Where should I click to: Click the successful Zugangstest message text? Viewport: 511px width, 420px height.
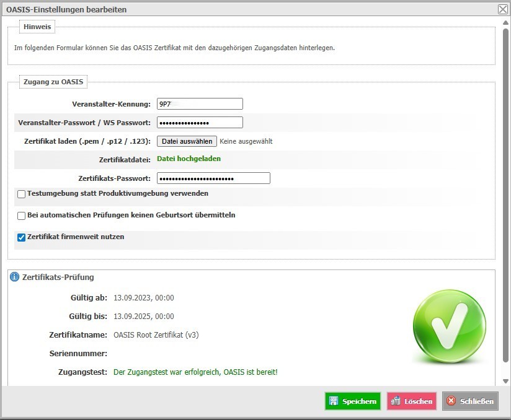(195, 372)
